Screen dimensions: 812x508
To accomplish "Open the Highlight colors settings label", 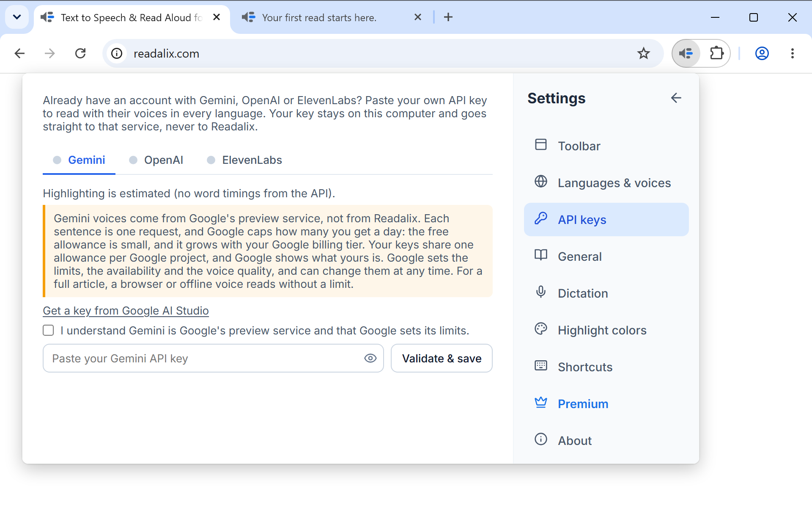I will click(602, 330).
